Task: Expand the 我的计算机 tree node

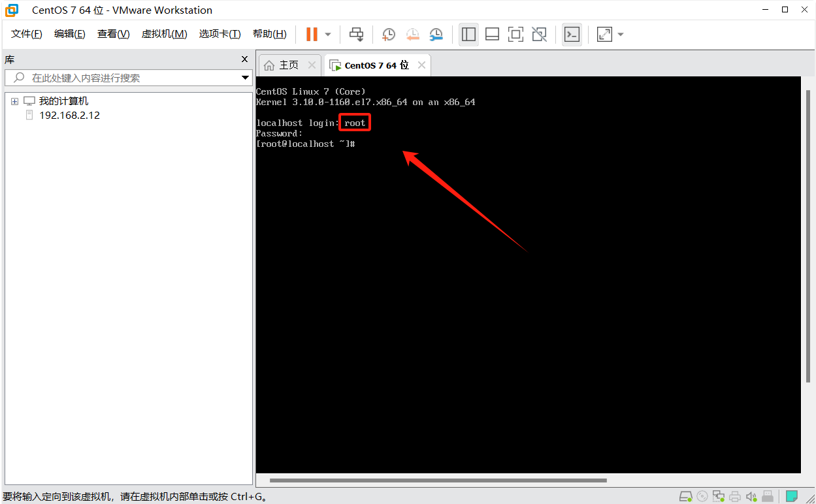Action: [x=14, y=101]
